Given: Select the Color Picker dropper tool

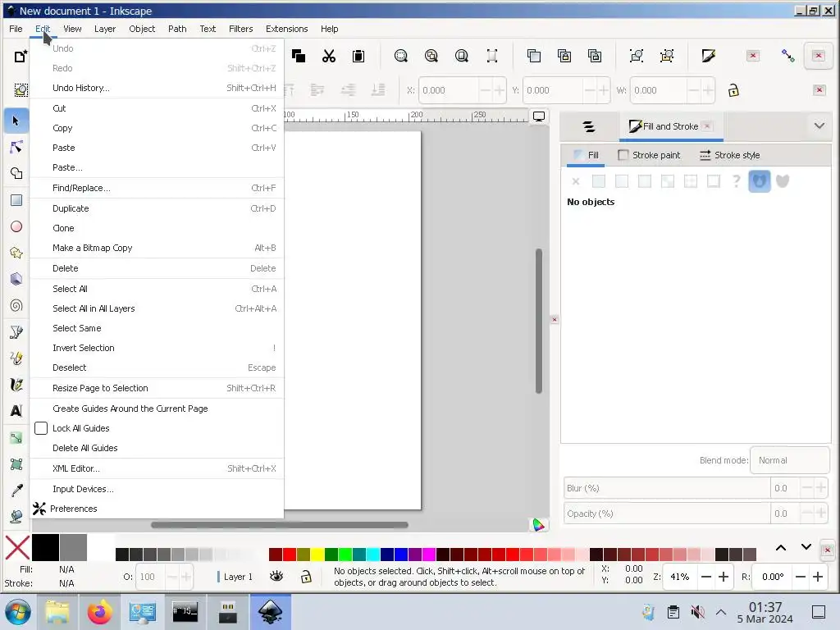Looking at the screenshot, I should click(x=16, y=491).
